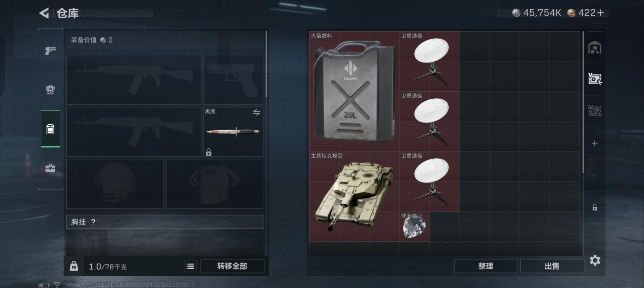Select the backpack tab in left sidebar
This screenshot has width=644, height=288.
(50, 90)
